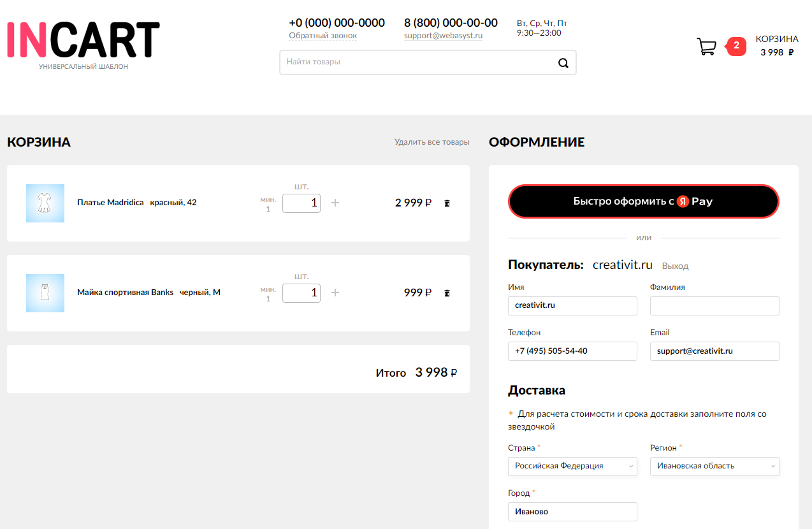Viewport: 812px width, 529px height.
Task: Click the Обратный звонок callback link
Action: (323, 36)
